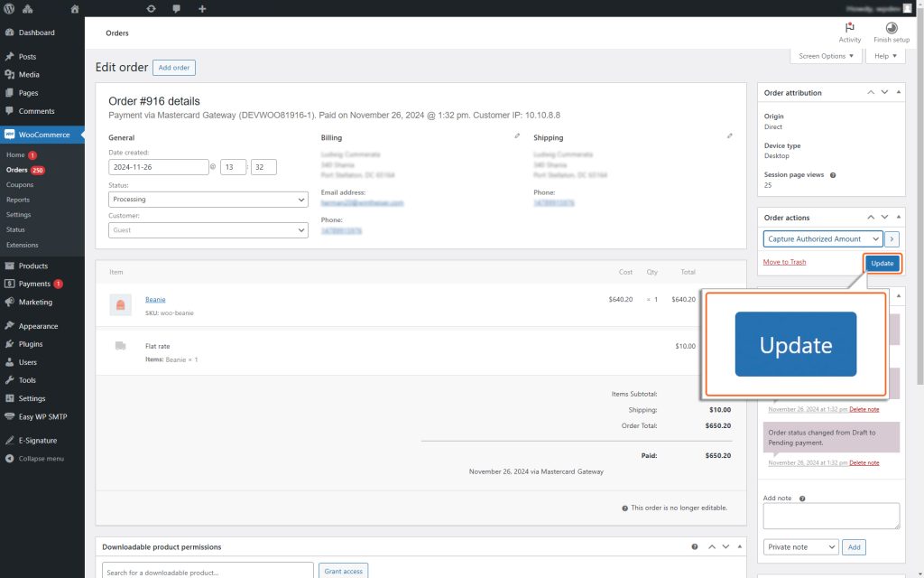
Task: Open comments bubble icon in admin bar
Action: (176, 9)
